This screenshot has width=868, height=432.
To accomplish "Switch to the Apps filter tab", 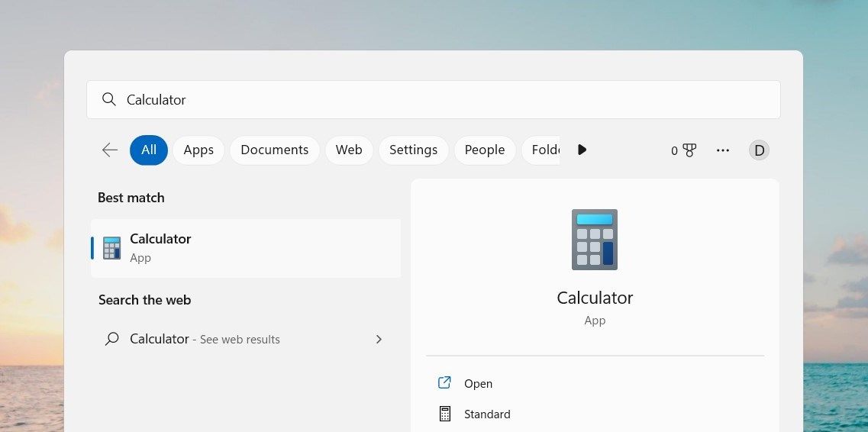I will pyautogui.click(x=198, y=150).
